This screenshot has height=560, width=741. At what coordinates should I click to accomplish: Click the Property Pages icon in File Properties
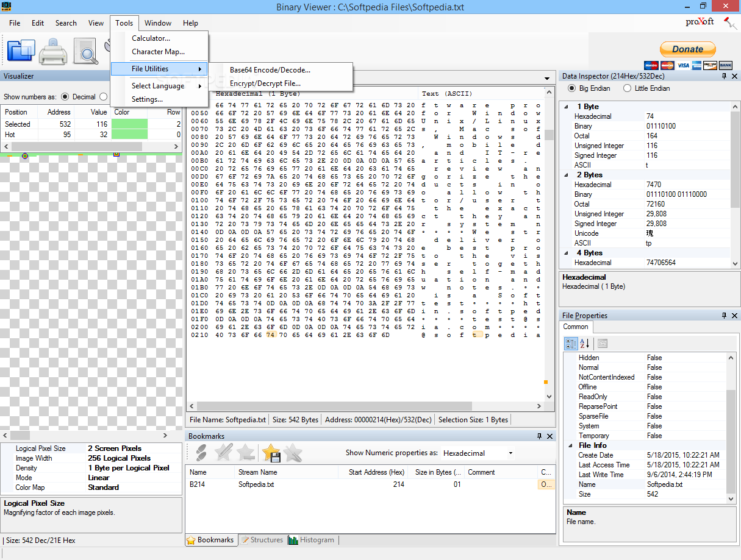602,344
